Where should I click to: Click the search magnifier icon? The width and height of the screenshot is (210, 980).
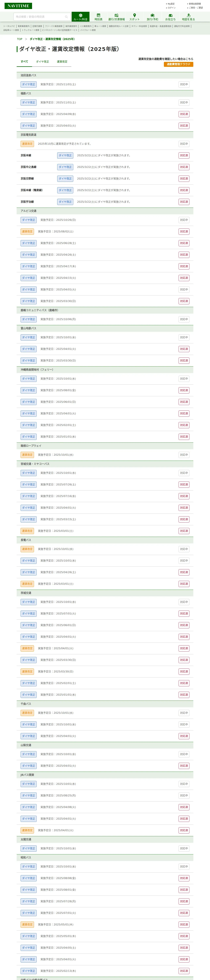point(66,17)
